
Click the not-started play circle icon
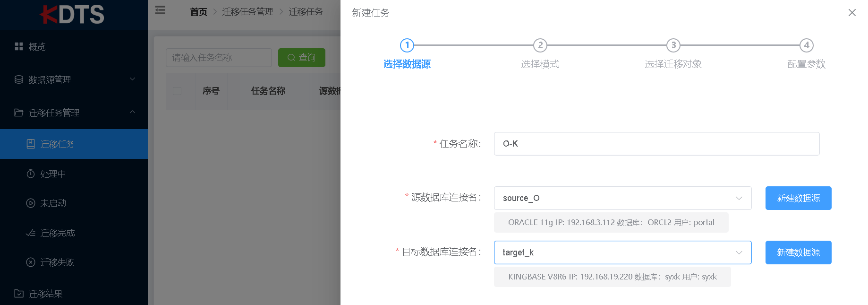point(31,203)
